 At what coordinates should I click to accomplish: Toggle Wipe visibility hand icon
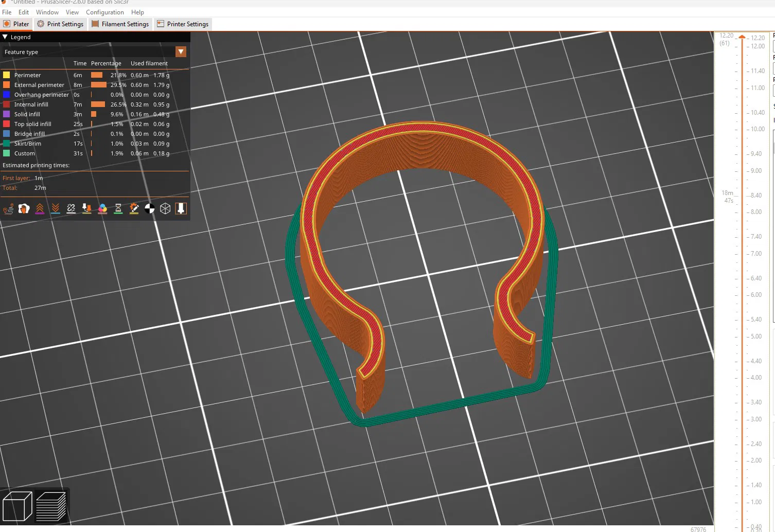click(x=24, y=208)
